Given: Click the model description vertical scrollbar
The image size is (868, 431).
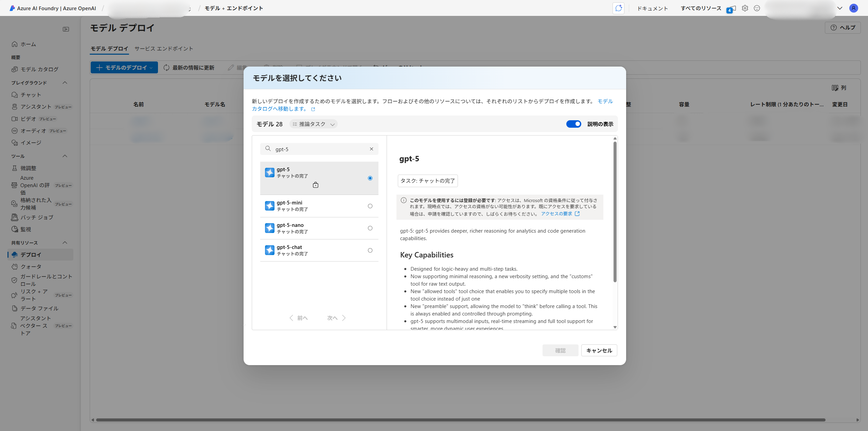Looking at the screenshot, I should click(x=615, y=212).
